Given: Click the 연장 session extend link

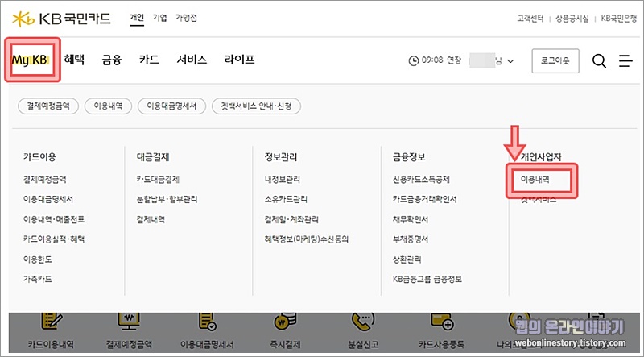Looking at the screenshot, I should pyautogui.click(x=454, y=60).
